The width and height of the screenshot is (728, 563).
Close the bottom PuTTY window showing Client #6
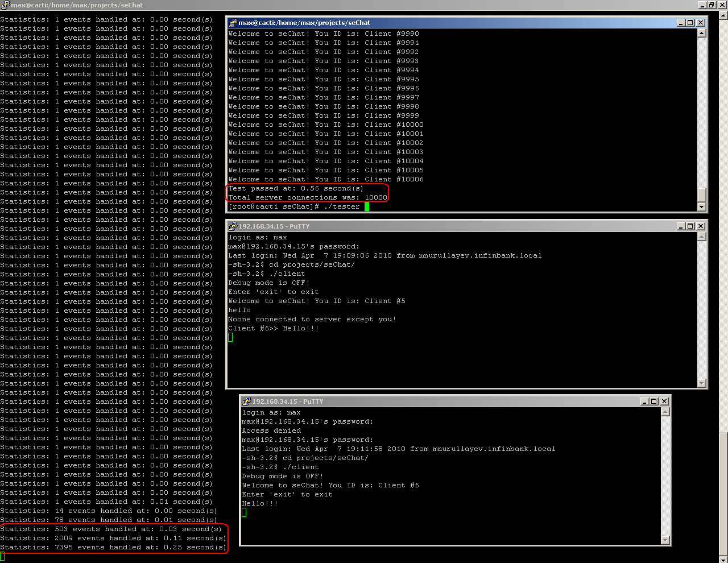[x=664, y=401]
